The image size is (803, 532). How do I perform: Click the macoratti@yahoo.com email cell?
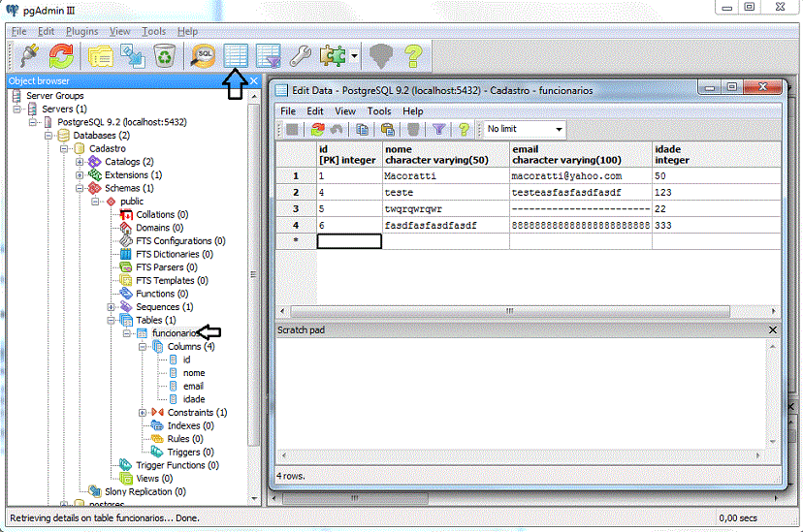(581, 176)
